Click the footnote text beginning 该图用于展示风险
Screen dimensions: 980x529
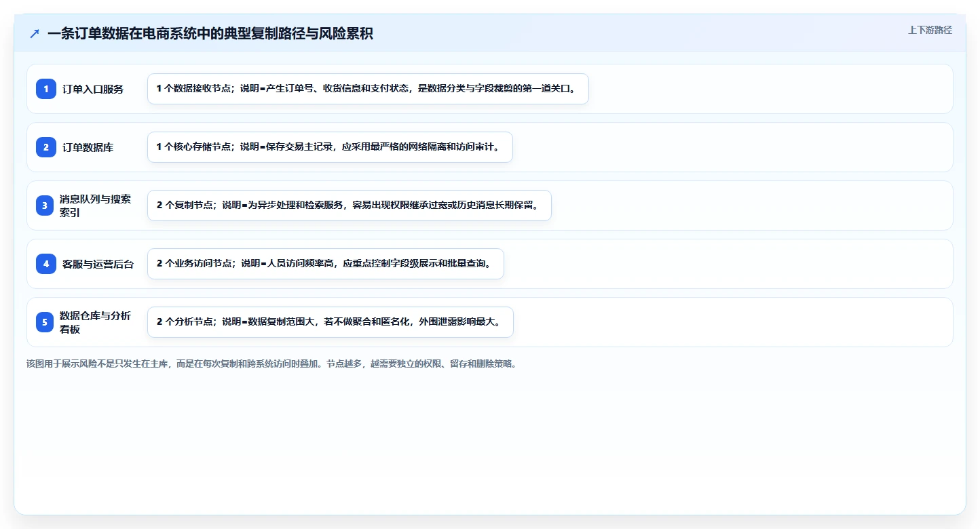pos(271,364)
